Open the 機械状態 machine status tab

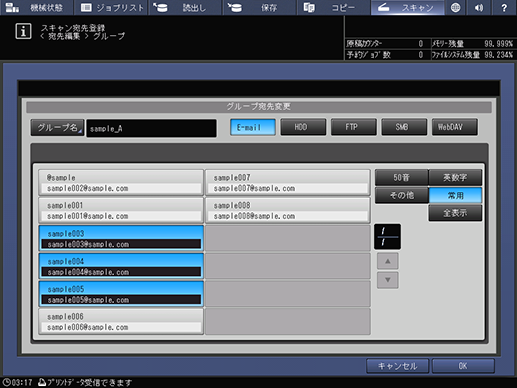pos(36,7)
